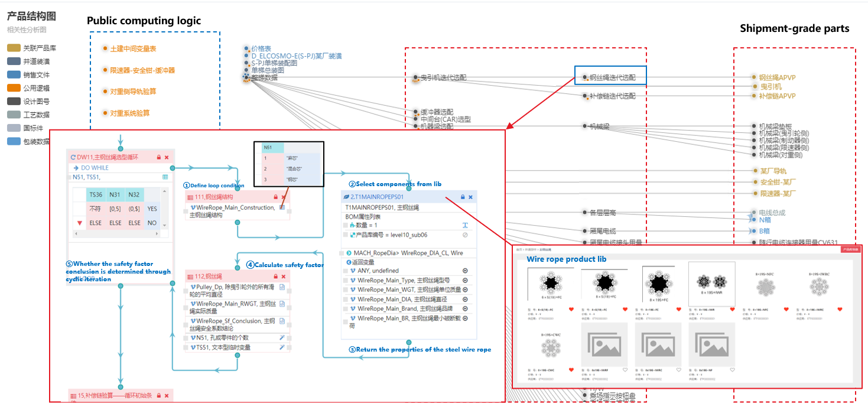Close the DW11 主钢丝绳选型循环 node
The height and width of the screenshot is (403, 868).
167,157
